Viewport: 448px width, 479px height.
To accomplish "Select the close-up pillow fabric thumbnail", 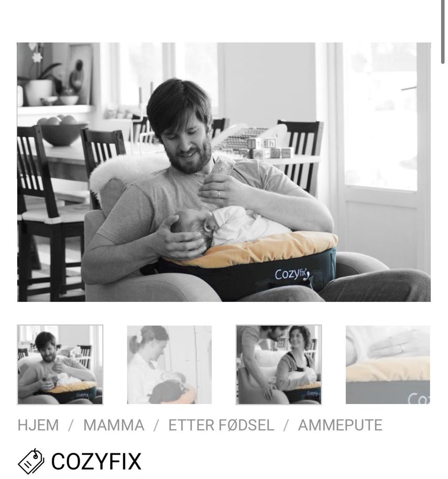I will [388, 365].
